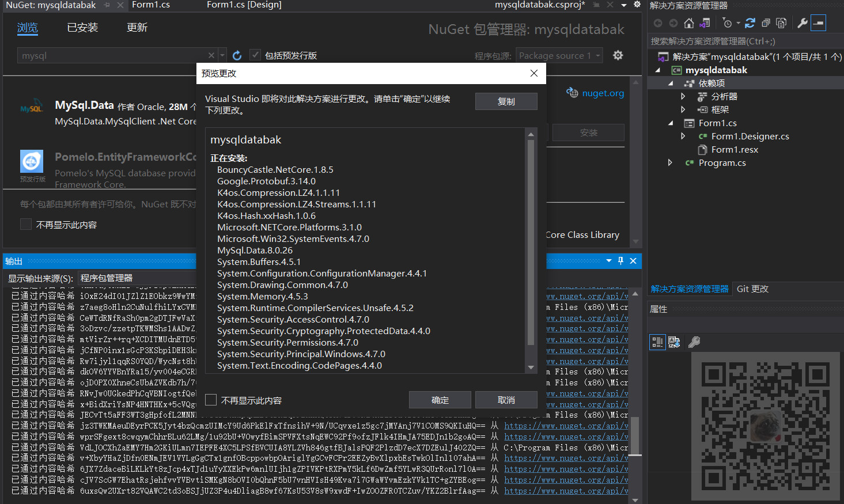Collapse the dependencies node
Screen dimensions: 844x504
pyautogui.click(x=671, y=84)
